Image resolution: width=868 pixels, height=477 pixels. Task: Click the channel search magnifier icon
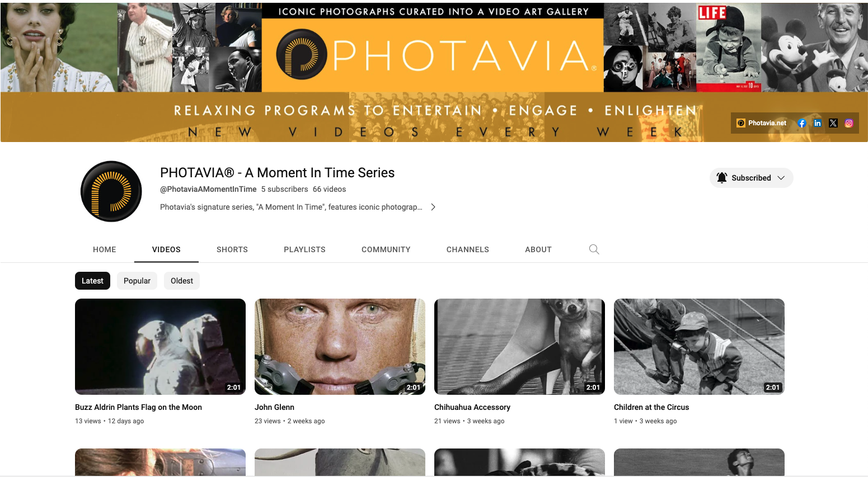coord(594,249)
